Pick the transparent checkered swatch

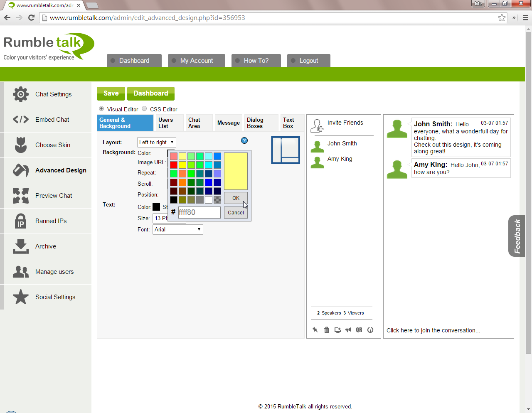click(217, 200)
